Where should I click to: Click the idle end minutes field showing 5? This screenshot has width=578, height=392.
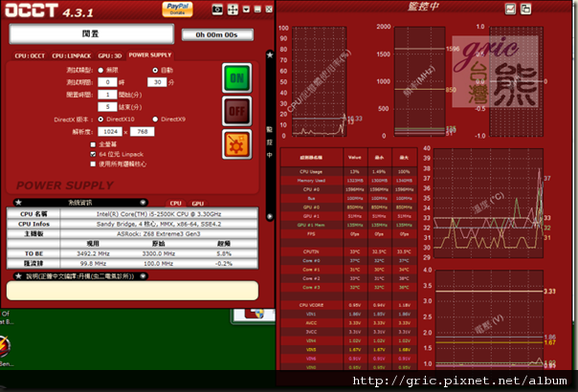[x=107, y=107]
